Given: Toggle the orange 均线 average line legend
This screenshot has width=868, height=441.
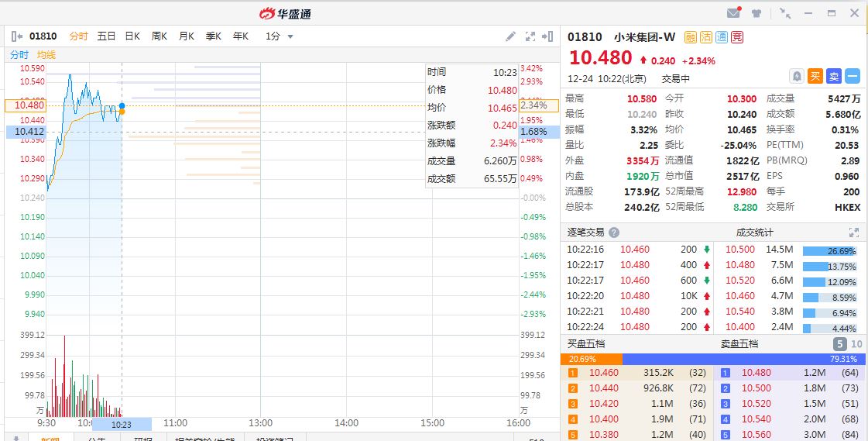Looking at the screenshot, I should pyautogui.click(x=46, y=55).
